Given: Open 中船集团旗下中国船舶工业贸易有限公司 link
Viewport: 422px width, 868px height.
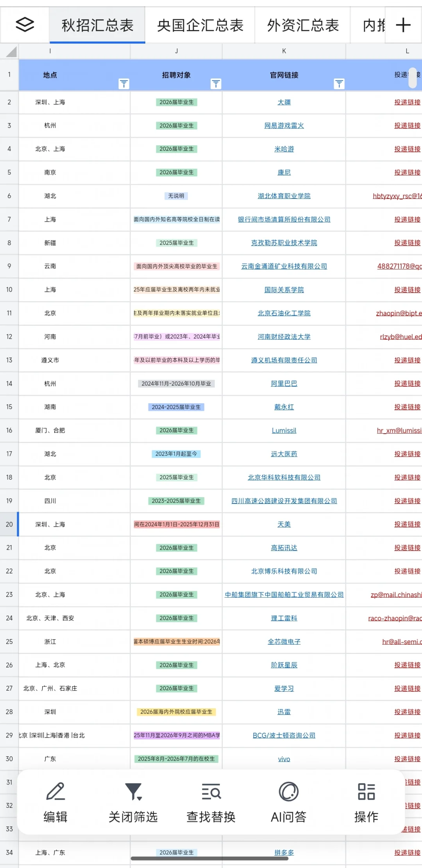Looking at the screenshot, I should [284, 595].
